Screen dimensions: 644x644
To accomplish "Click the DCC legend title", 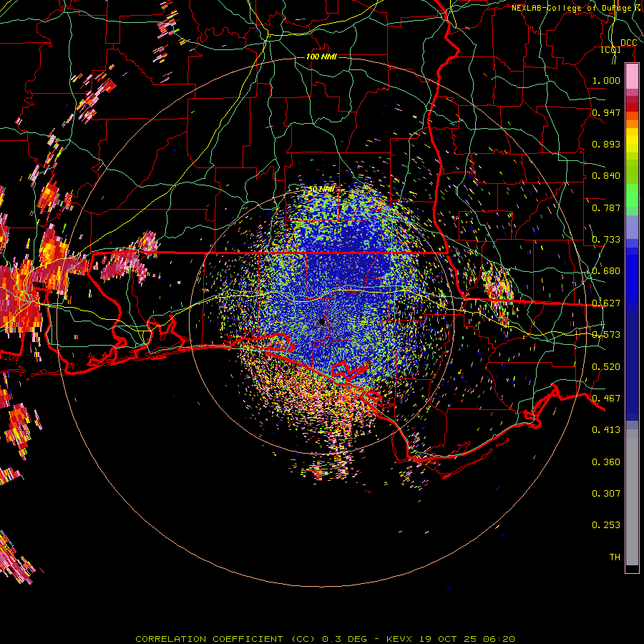I will click(x=628, y=43).
